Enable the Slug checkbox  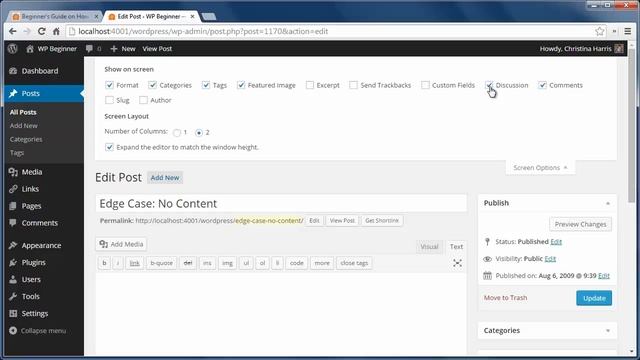(x=109, y=100)
